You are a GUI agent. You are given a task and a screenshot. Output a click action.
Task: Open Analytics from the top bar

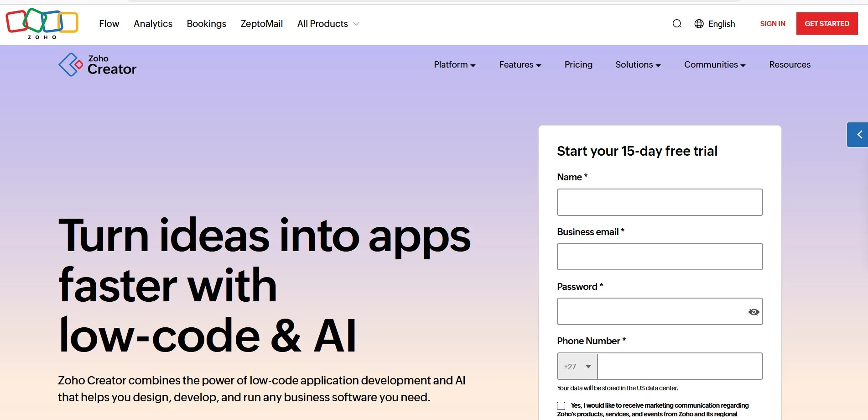pyautogui.click(x=153, y=24)
